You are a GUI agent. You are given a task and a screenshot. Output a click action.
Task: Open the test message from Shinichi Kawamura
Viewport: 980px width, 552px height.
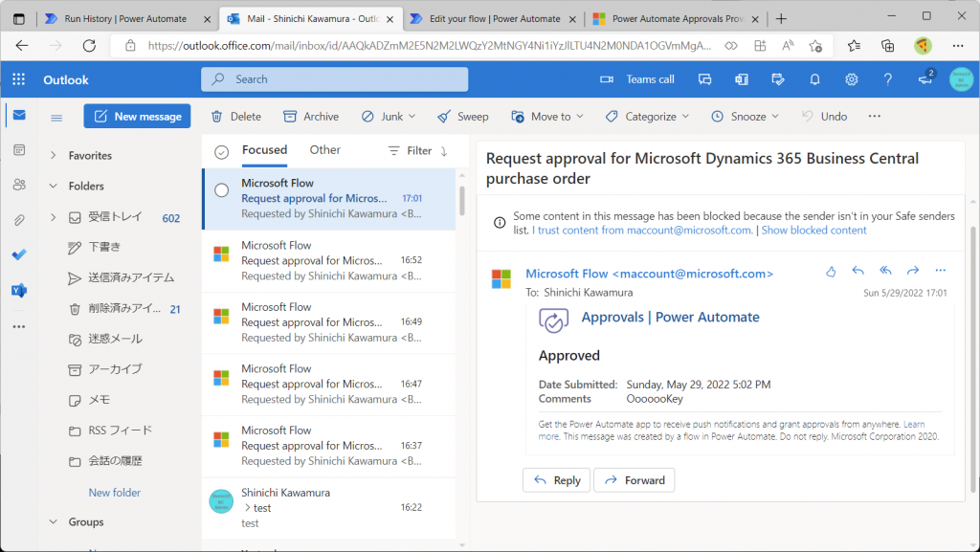point(329,508)
